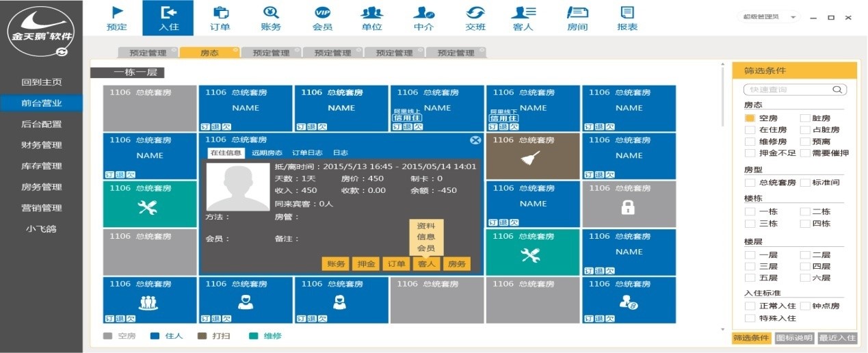Click the 押金 button in room popup

pyautogui.click(x=365, y=264)
